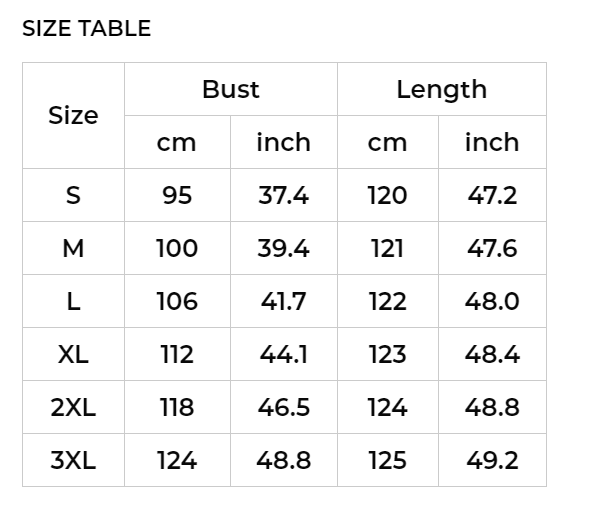Select the 3XL size row label
This screenshot has height=506, width=607.
coord(73,460)
